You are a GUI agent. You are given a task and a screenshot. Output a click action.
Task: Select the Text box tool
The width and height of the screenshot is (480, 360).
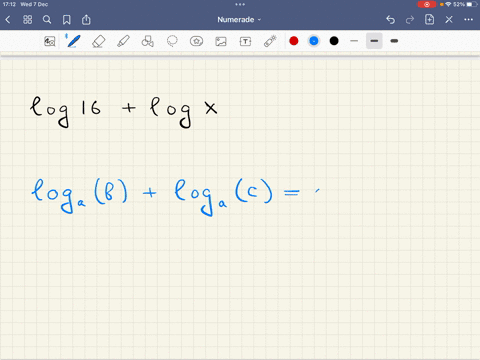click(x=245, y=41)
